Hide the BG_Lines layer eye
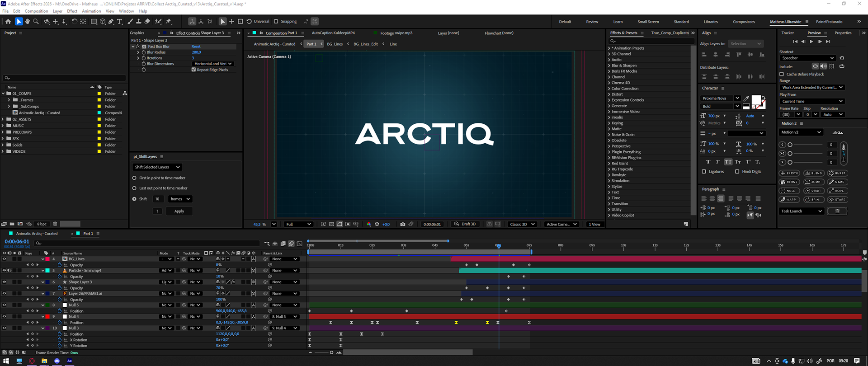The width and height of the screenshot is (868, 366). click(x=4, y=259)
